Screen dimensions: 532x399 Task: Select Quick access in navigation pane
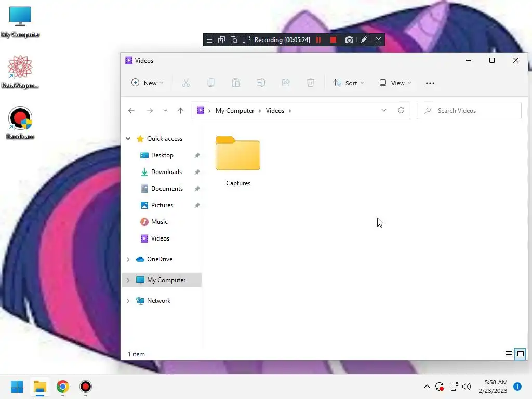coord(165,138)
